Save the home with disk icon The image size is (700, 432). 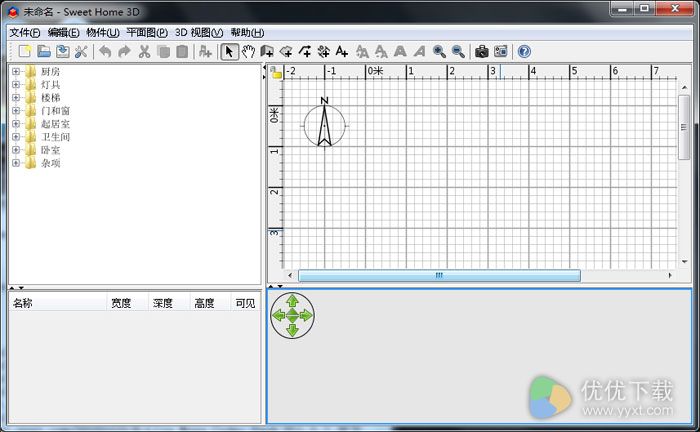62,52
